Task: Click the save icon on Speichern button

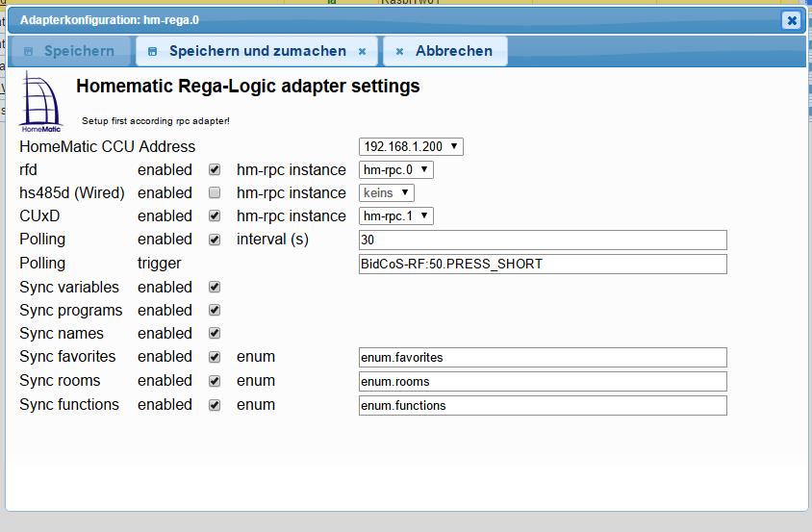Action: tap(28, 52)
